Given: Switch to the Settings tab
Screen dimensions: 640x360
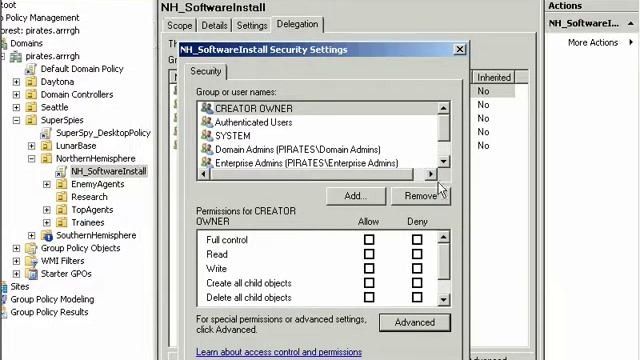Looking at the screenshot, I should point(252,25).
